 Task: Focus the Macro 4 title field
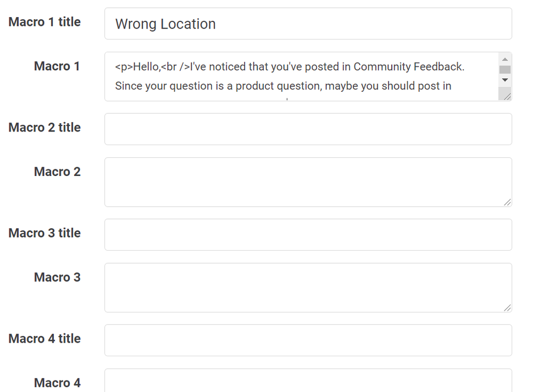point(308,340)
